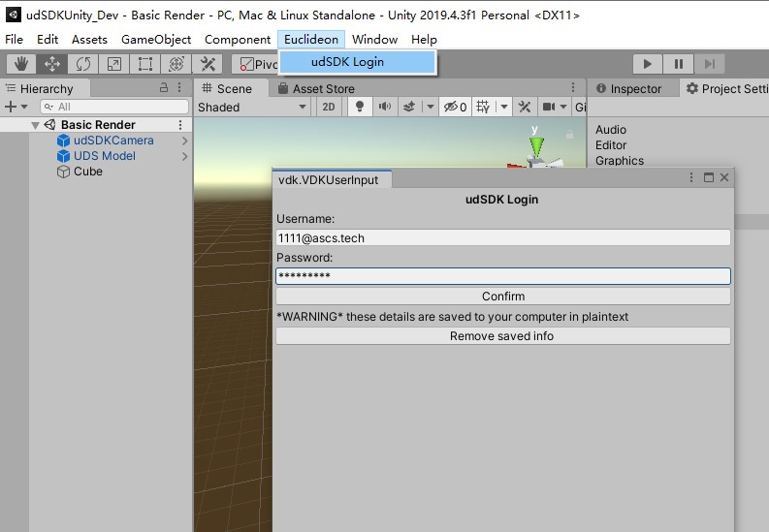This screenshot has height=532, width=769.
Task: Open Scene panel options menu
Action: (573, 87)
